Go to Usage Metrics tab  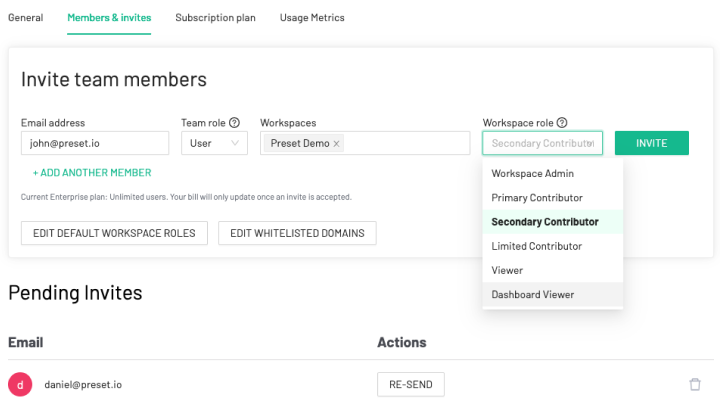pos(312,18)
